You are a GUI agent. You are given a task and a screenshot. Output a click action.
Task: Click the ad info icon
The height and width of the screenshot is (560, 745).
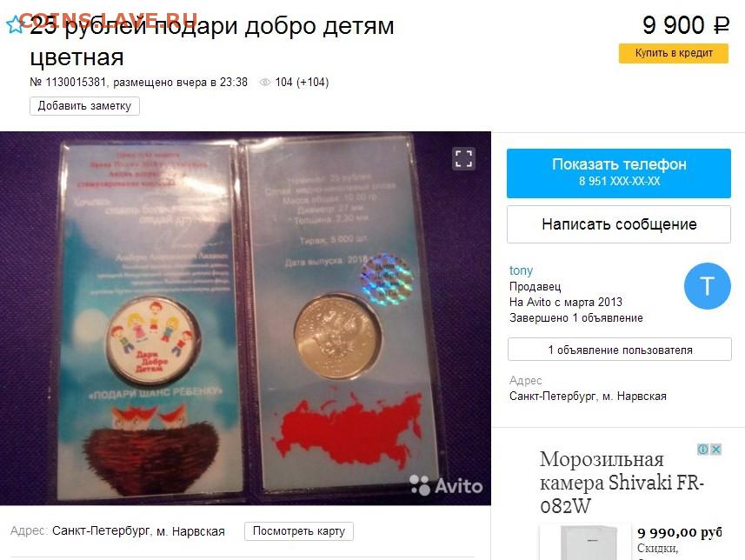[x=702, y=450]
